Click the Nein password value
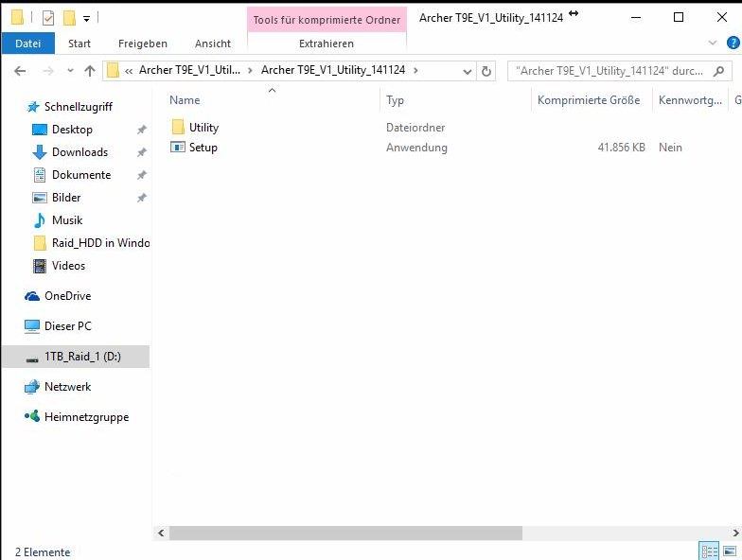Viewport: 742px width, 560px height. [x=670, y=148]
